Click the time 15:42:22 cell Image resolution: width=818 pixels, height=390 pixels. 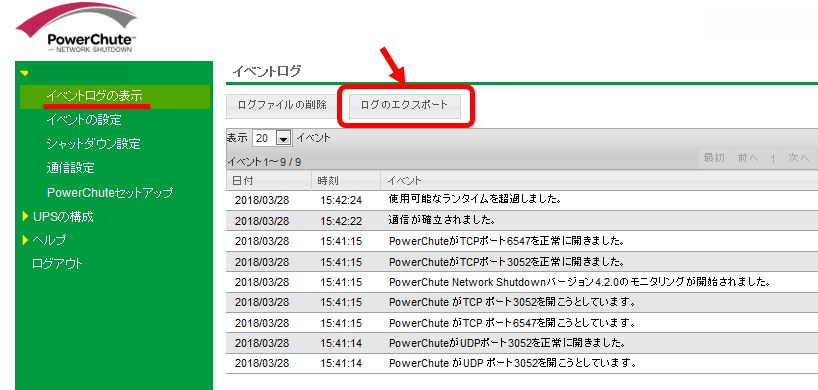click(x=341, y=221)
